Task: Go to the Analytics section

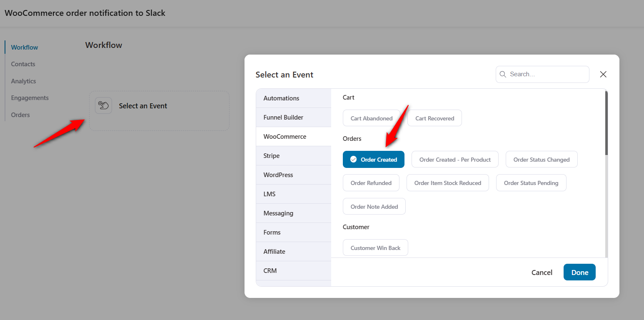Action: point(23,81)
